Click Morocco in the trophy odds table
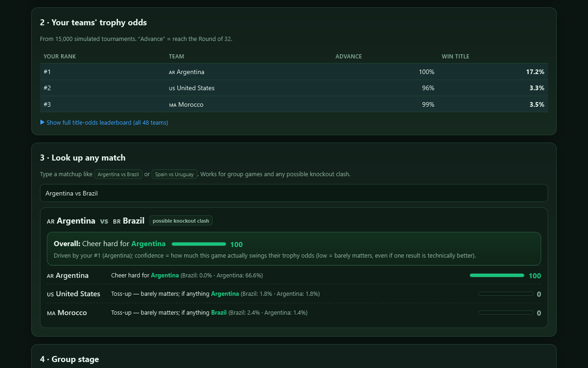Viewport: 588px width, 368px height. (x=186, y=104)
